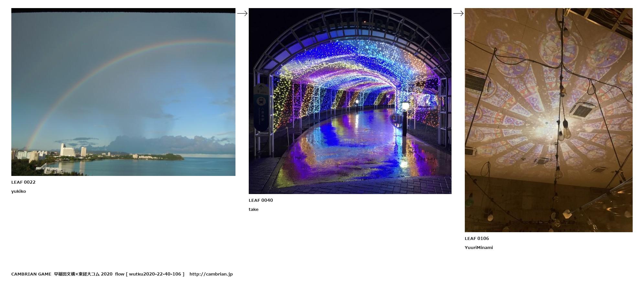Click the arrow pointing to the ceiling photo
The height and width of the screenshot is (282, 644).
tap(458, 13)
